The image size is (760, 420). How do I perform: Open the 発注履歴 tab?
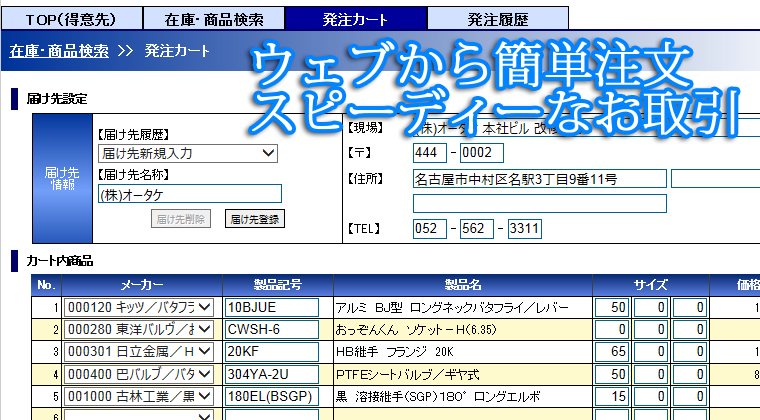click(497, 18)
